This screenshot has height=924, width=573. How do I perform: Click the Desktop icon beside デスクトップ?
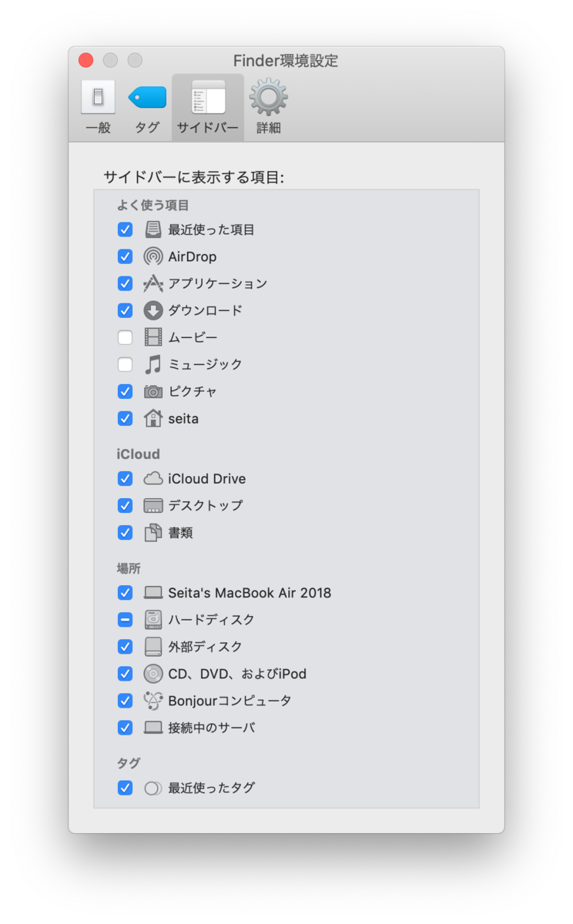tap(153, 505)
